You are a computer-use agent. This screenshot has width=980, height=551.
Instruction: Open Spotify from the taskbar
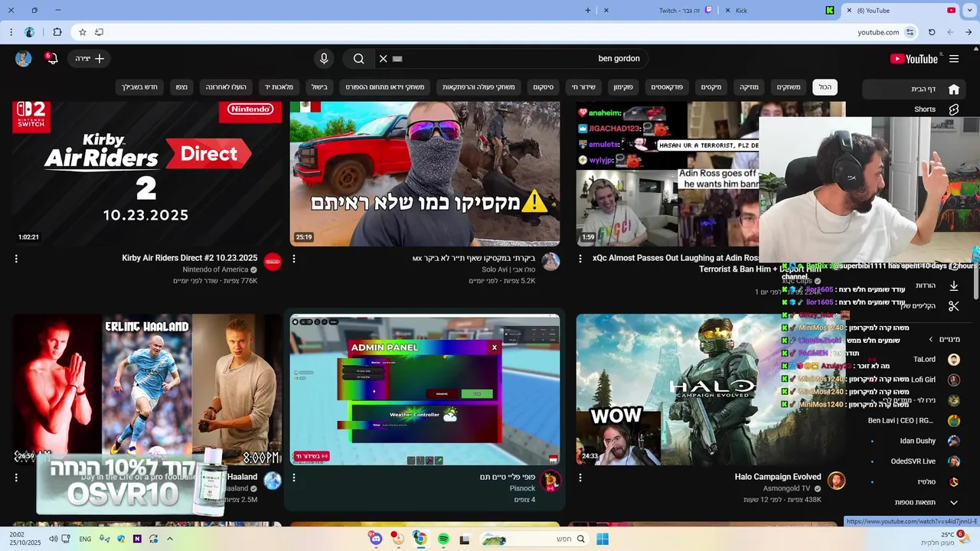(x=443, y=539)
